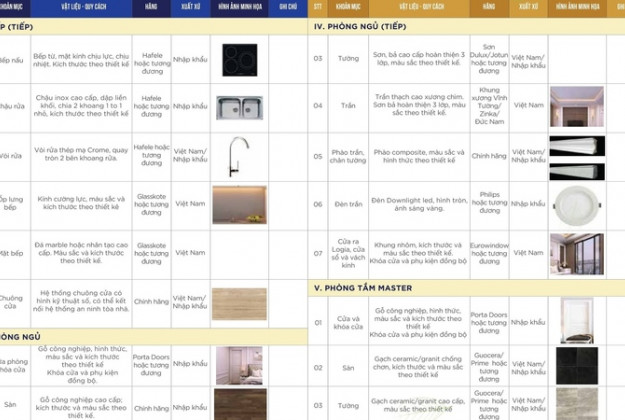
Task: Click the 'Sơn Dulux/Jotun hoặc tương đương' cell
Action: 489,59
